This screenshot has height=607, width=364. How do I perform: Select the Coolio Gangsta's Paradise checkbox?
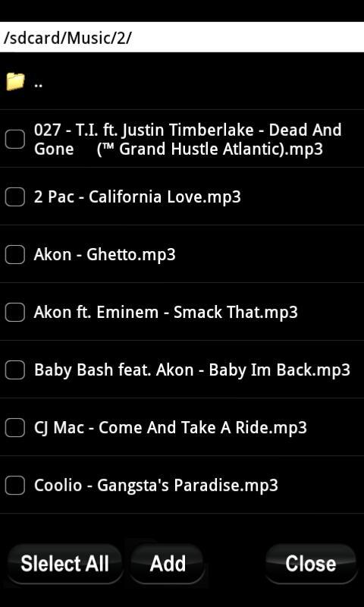point(14,486)
